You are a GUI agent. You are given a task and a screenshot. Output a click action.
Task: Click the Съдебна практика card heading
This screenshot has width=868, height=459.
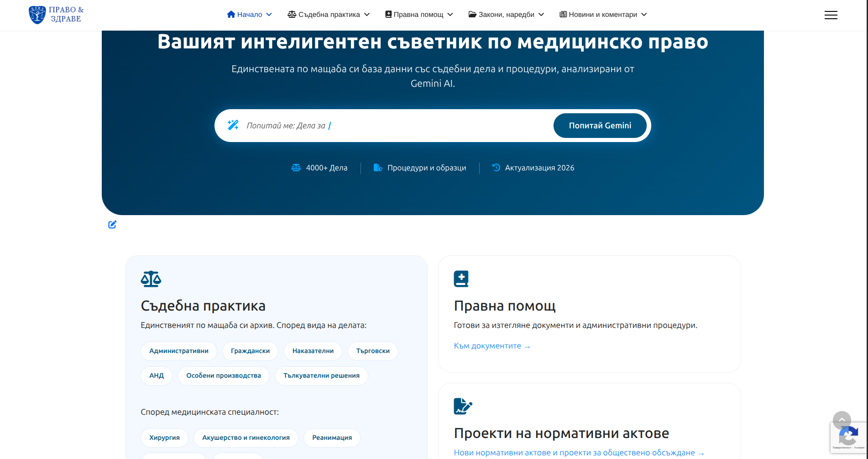click(203, 306)
